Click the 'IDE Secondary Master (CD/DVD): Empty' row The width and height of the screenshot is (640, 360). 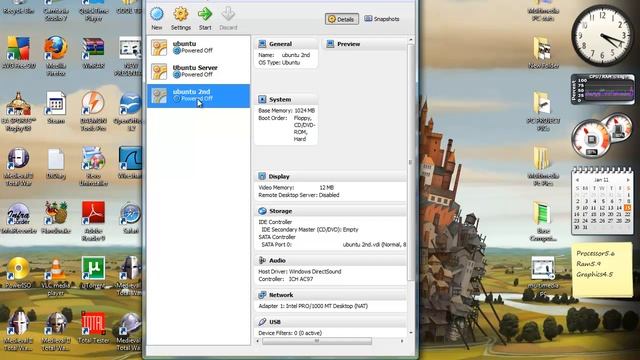click(310, 229)
